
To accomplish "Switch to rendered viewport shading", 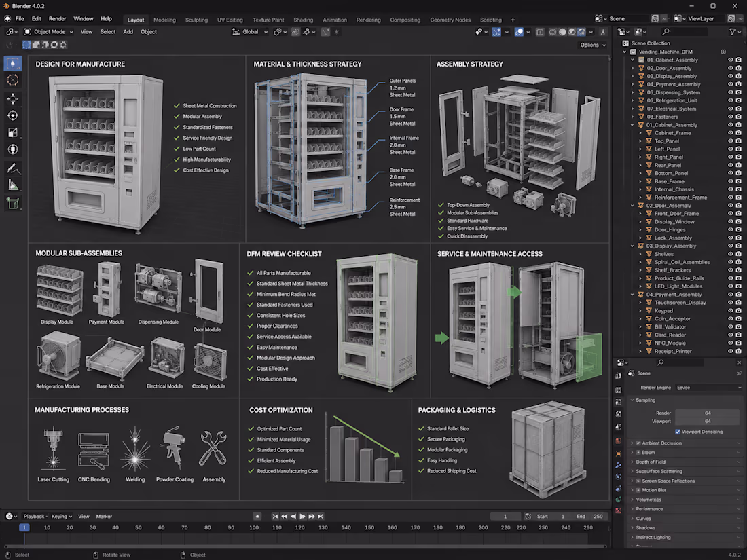I will coord(581,32).
